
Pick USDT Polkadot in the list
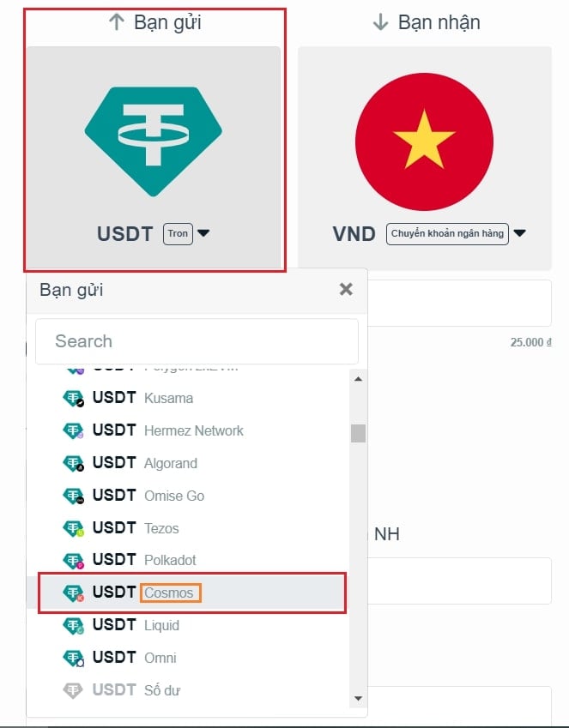point(192,560)
